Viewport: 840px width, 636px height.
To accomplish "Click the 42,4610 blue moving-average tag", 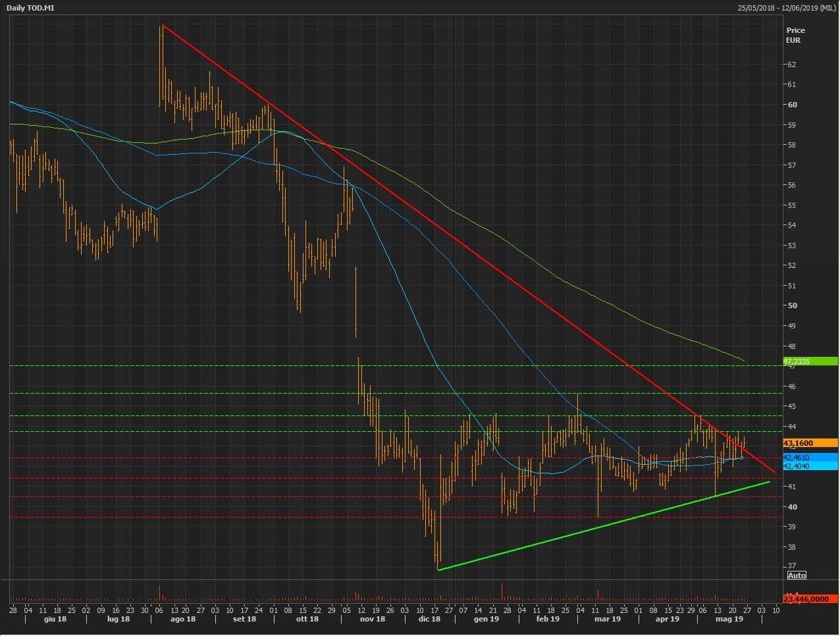I will tap(810, 458).
